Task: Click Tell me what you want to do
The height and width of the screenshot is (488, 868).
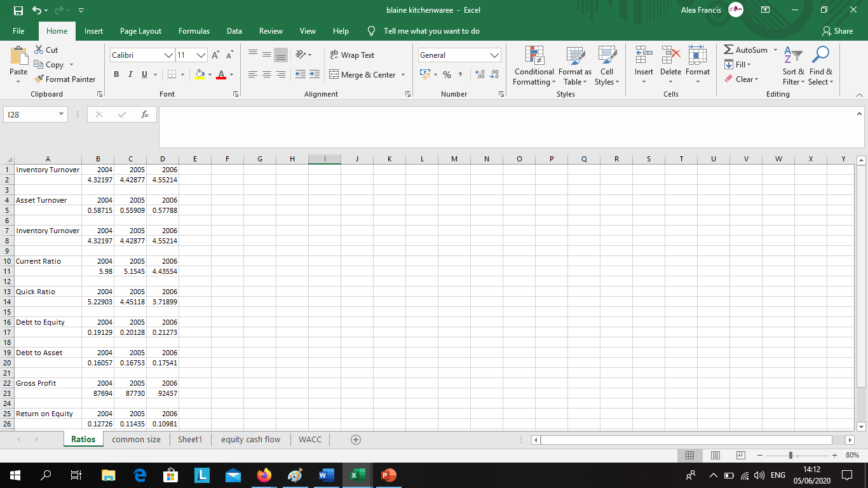Action: coord(431,31)
